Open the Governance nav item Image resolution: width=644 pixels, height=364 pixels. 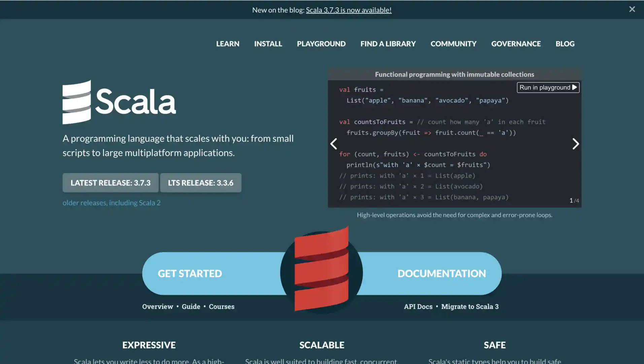516,44
